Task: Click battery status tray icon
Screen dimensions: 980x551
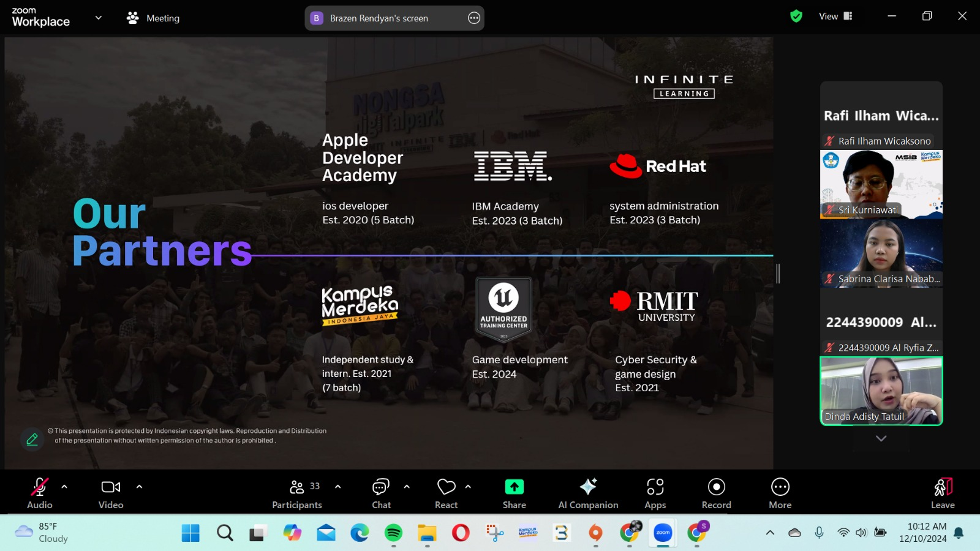Action: (x=880, y=533)
